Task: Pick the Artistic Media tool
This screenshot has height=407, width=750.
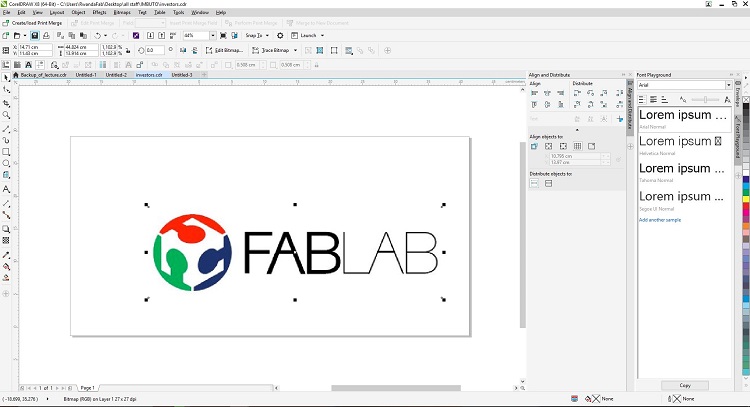Action: (x=6, y=140)
